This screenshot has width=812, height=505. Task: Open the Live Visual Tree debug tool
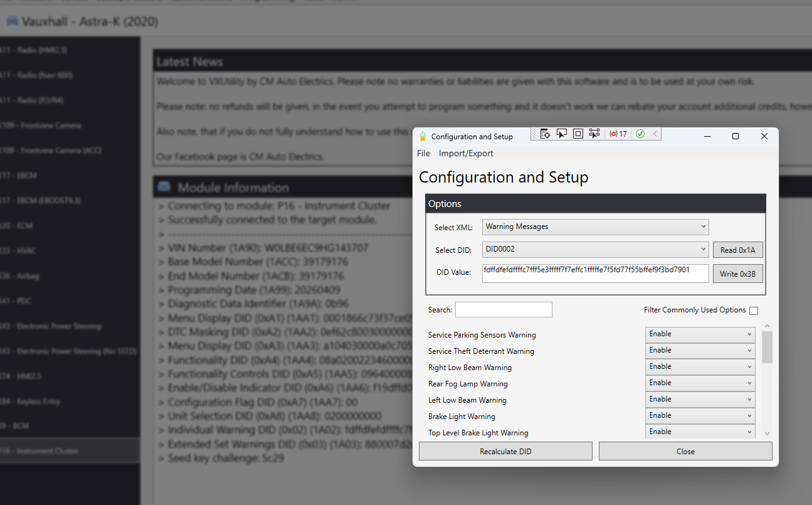[x=545, y=134]
